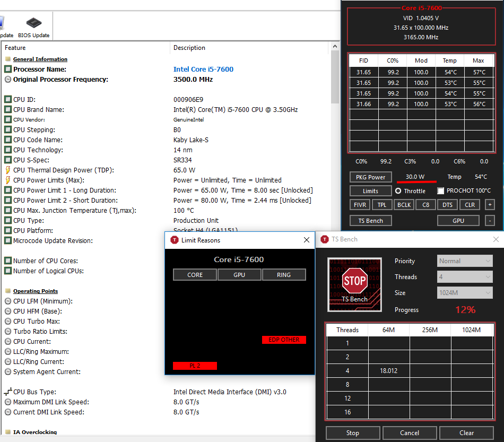Open the Limits window button
Viewport: 504px width, 442px height.
[x=371, y=191]
